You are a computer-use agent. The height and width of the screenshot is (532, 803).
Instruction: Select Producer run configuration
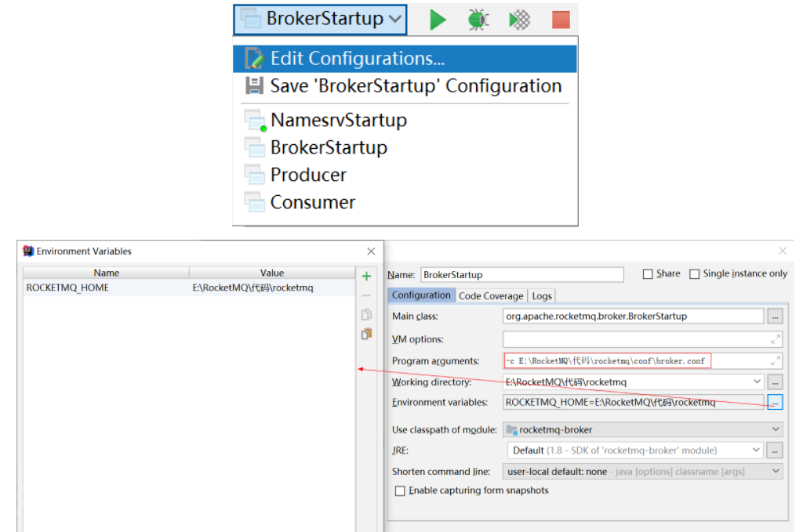405,175
